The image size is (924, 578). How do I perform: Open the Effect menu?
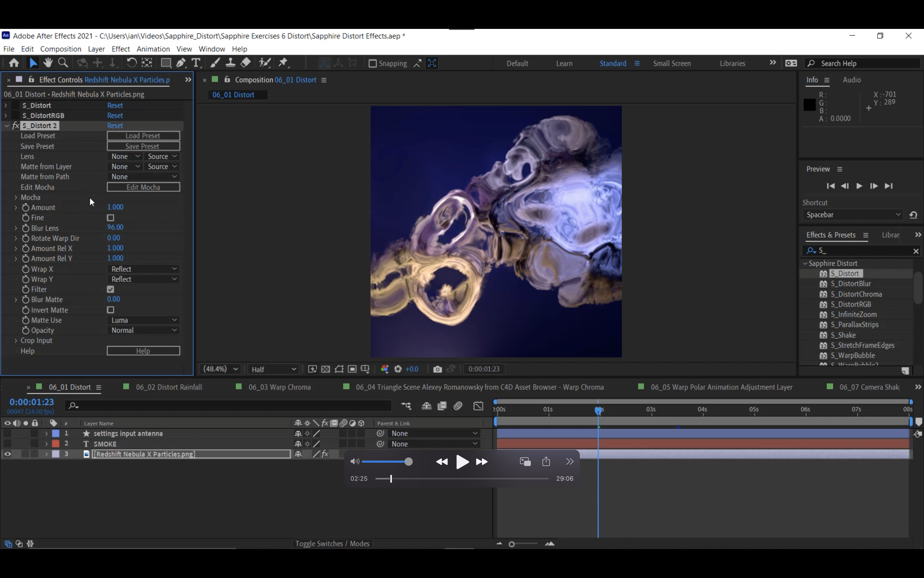[x=121, y=49]
